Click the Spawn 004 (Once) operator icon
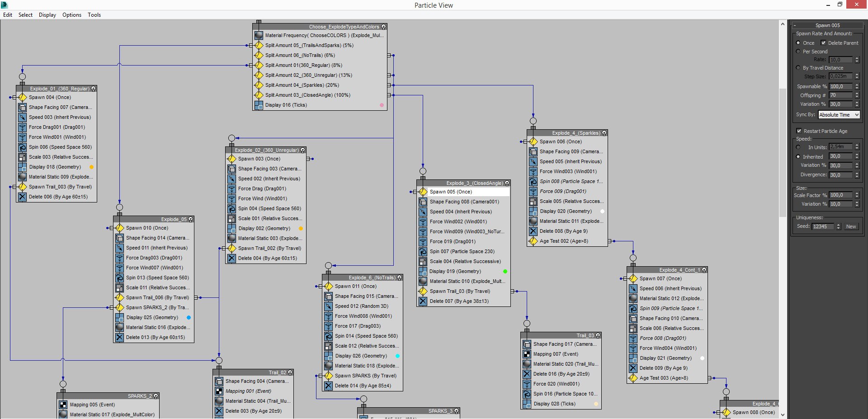Image resolution: width=868 pixels, height=419 pixels. coord(22,97)
